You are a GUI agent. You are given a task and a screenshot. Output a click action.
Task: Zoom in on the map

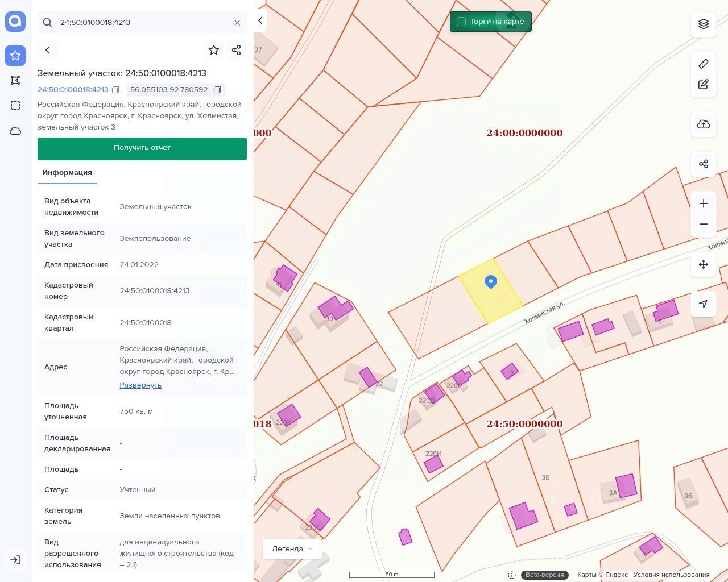click(704, 204)
